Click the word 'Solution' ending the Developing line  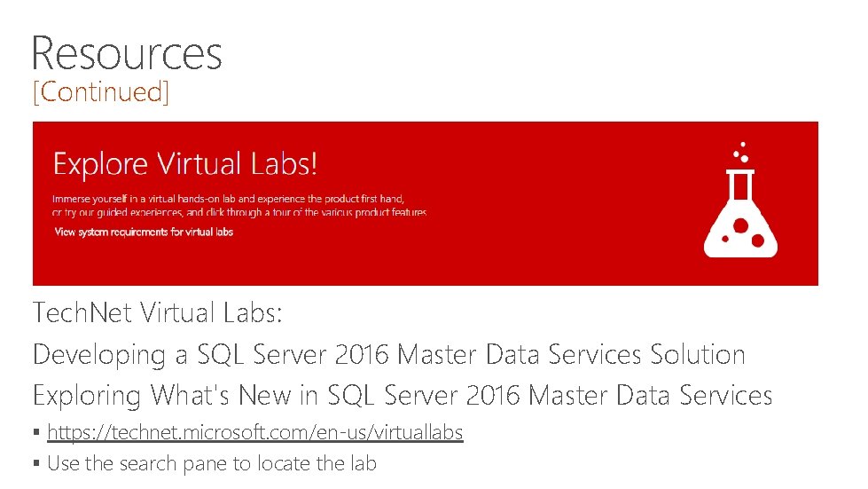point(698,355)
